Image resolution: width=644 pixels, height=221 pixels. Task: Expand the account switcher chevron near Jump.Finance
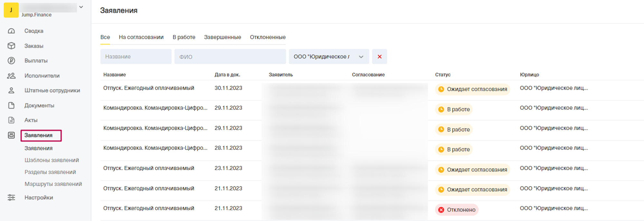tap(81, 7)
